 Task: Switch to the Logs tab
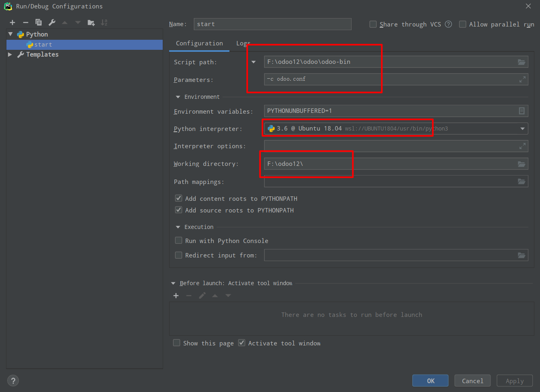click(243, 43)
